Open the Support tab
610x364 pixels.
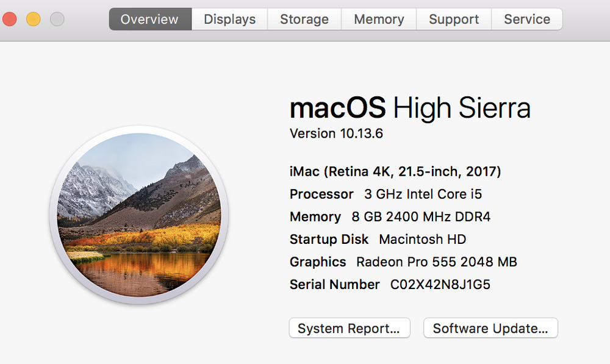tap(454, 19)
